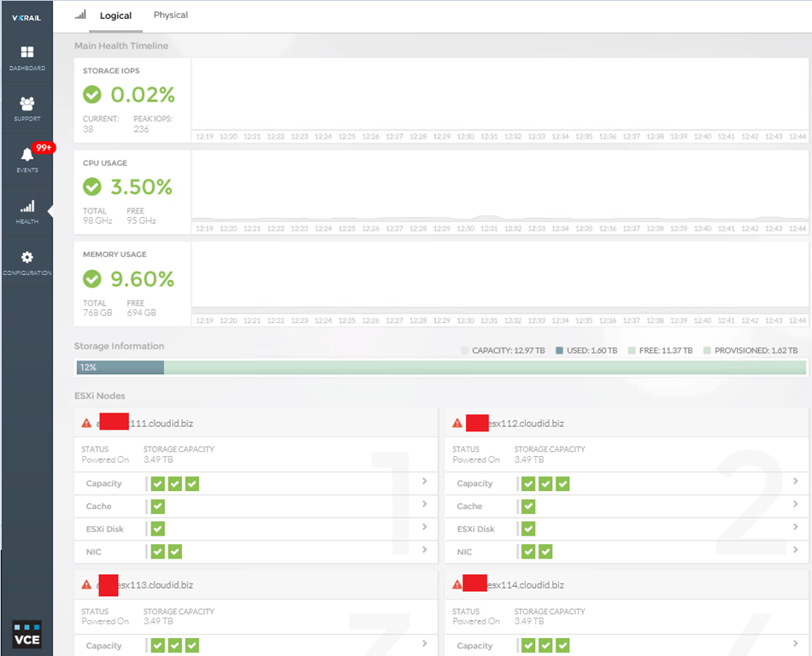Select the third Capacity disk check on node 111

[192, 483]
